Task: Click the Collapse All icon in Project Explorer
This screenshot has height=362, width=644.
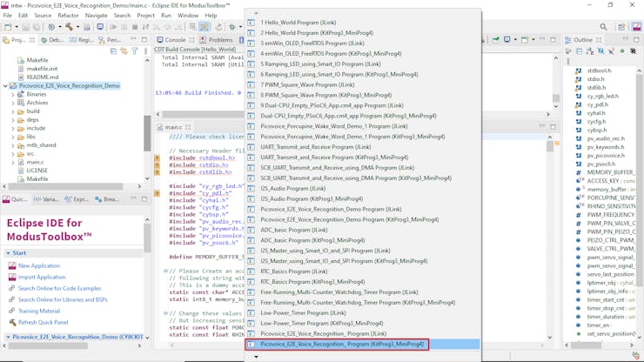Action: click(113, 51)
